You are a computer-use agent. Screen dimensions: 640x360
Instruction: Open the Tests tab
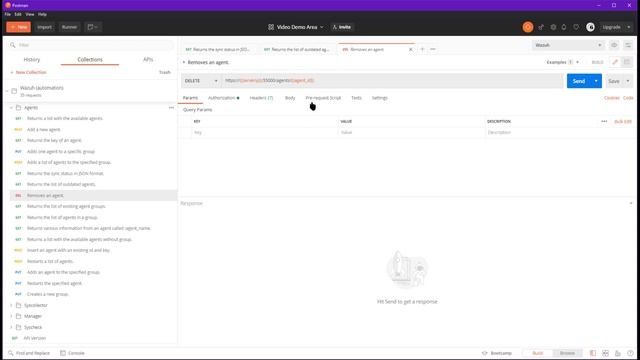tap(356, 98)
